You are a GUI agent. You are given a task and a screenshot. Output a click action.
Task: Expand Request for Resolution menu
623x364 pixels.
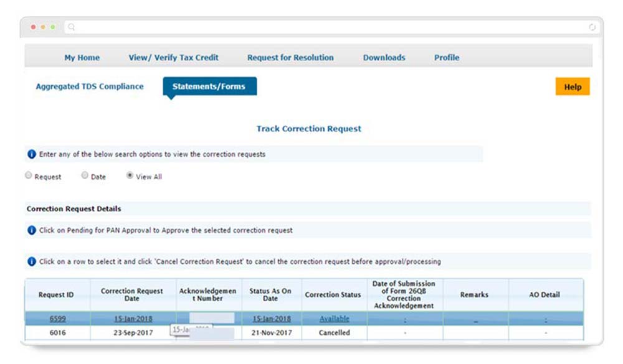[x=290, y=57]
